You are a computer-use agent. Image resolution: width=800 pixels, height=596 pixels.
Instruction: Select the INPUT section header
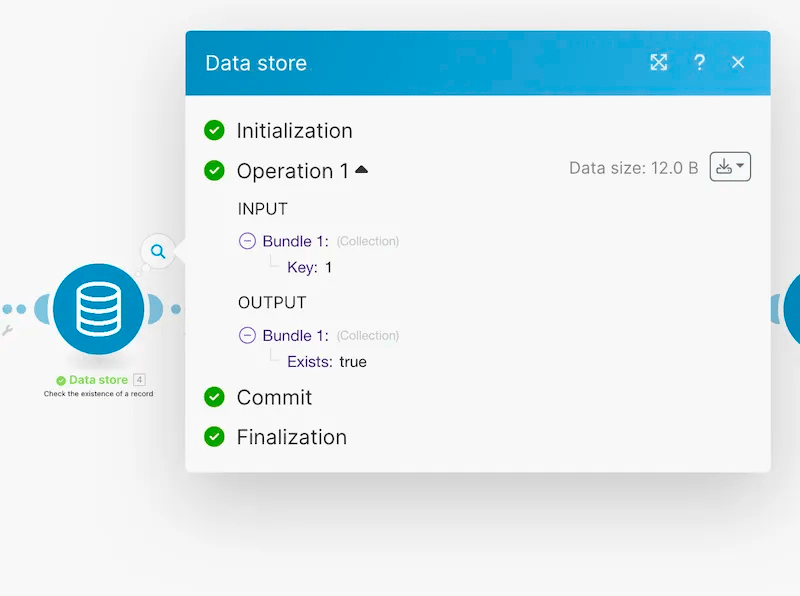[263, 208]
